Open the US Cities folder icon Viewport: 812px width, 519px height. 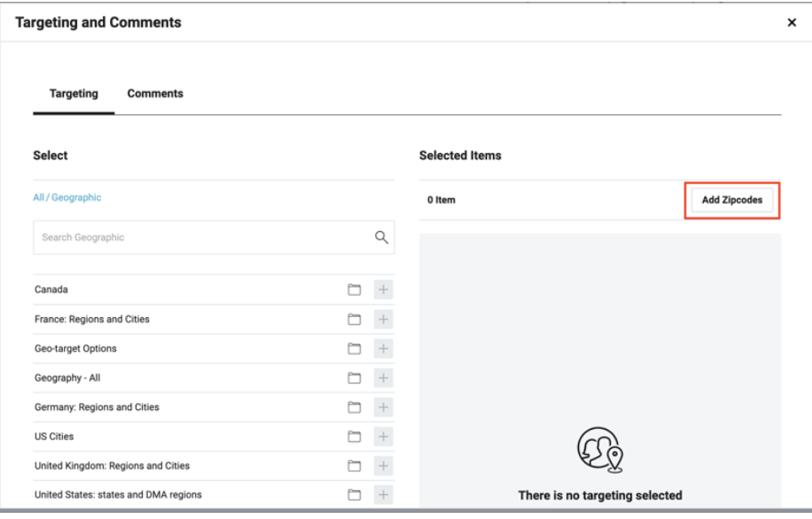pyautogui.click(x=355, y=437)
